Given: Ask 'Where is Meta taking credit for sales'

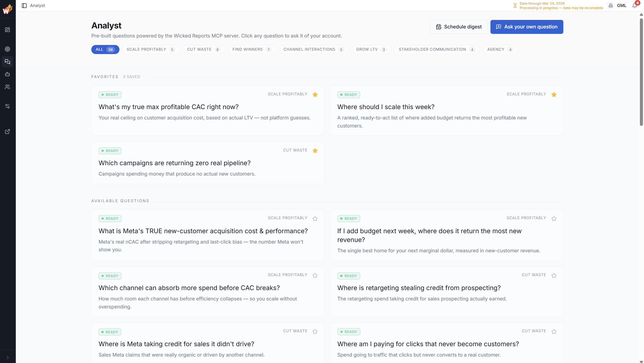Looking at the screenshot, I should pyautogui.click(x=208, y=343).
